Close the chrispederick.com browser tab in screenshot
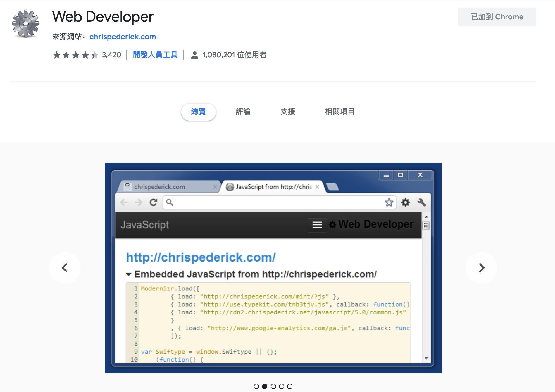The height and width of the screenshot is (392, 555). coord(215,187)
